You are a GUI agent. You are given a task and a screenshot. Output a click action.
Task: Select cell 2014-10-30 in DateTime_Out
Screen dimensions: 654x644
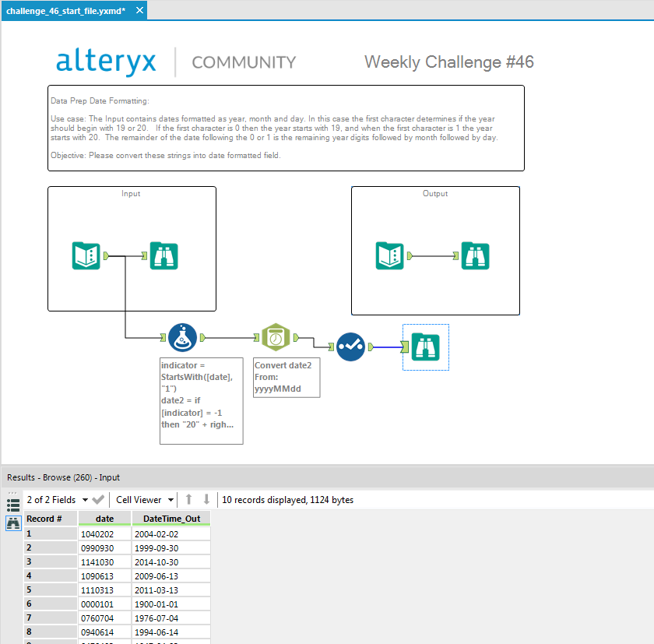[171, 561]
